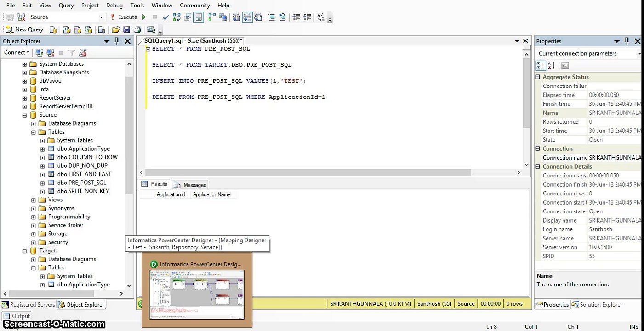Open the Output tab at bottom
The height and width of the screenshot is (331, 644).
click(x=17, y=316)
